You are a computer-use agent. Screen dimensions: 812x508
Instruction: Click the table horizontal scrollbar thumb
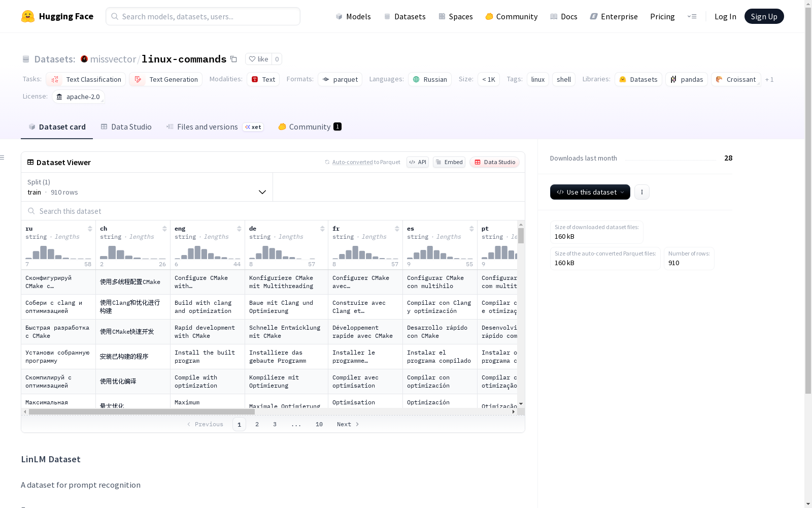(142, 411)
